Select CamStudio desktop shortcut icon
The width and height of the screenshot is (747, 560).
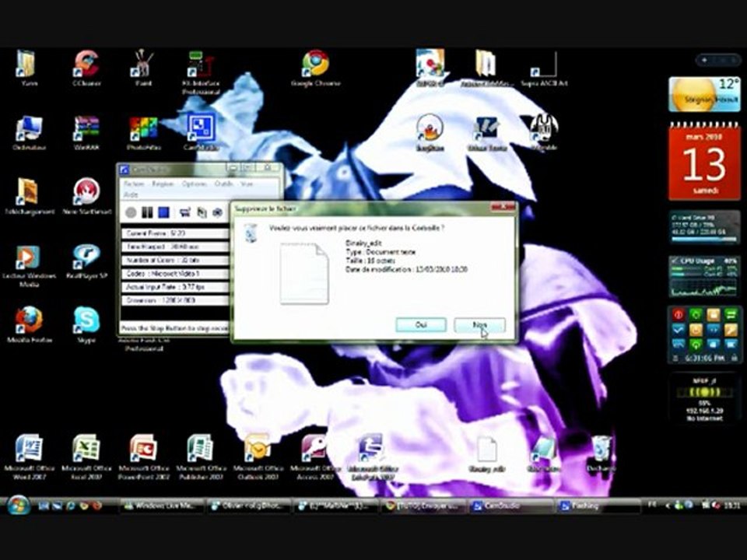[201, 131]
